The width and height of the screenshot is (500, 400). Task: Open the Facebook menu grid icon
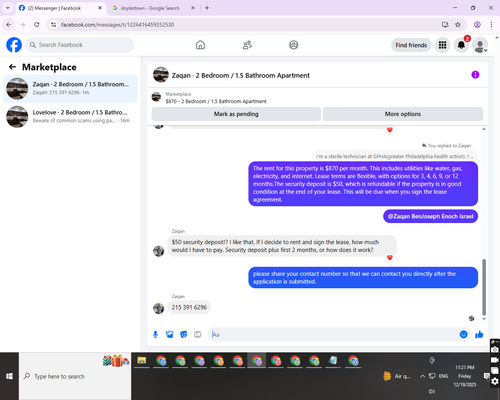[x=442, y=45]
